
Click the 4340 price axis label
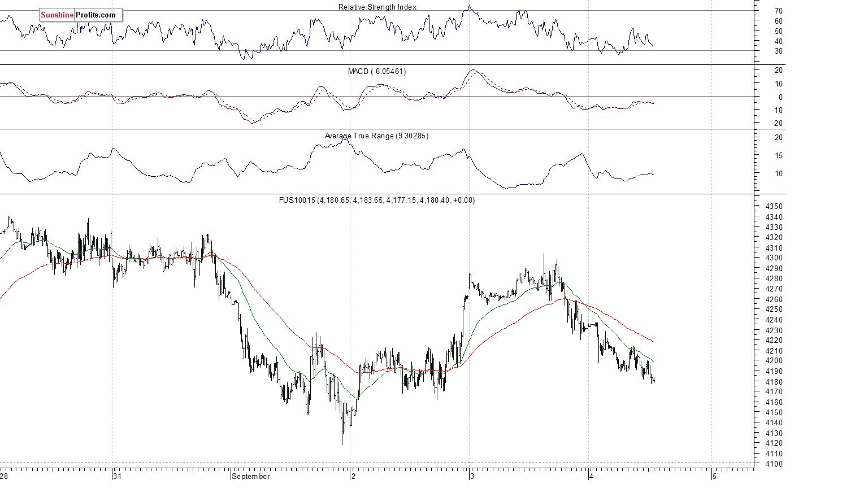click(x=774, y=217)
